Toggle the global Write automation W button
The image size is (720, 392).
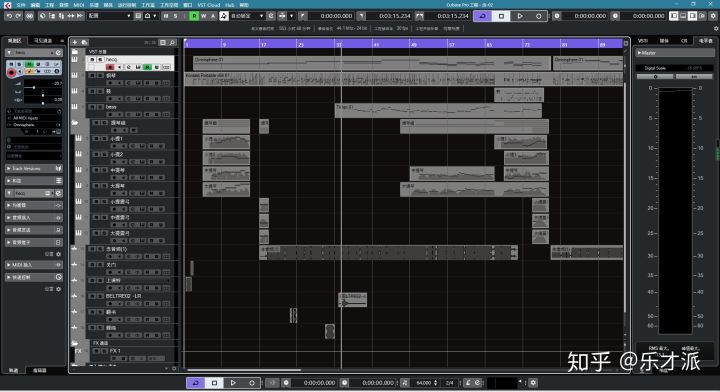(203, 16)
